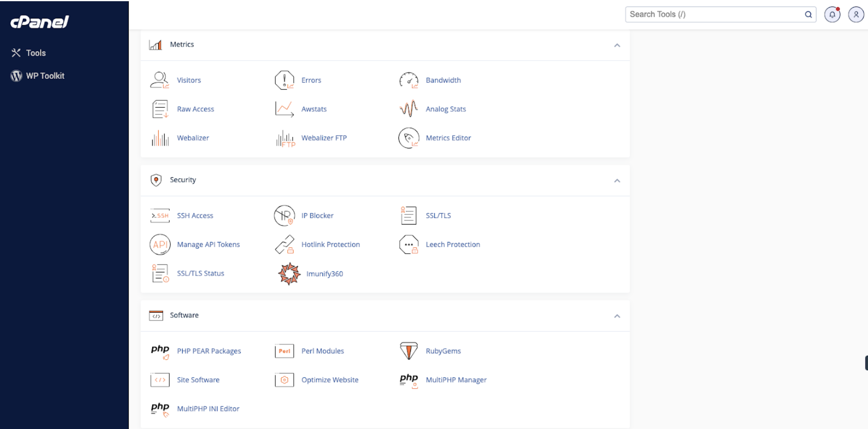Open the Awstats link
Viewport: 868px width, 429px height.
point(314,109)
